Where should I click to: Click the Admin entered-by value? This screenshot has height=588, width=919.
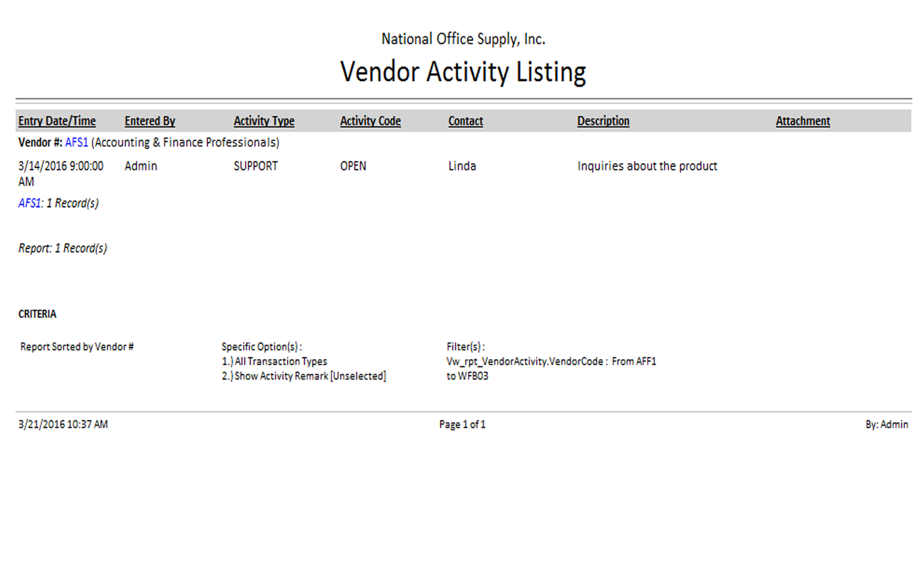140,166
